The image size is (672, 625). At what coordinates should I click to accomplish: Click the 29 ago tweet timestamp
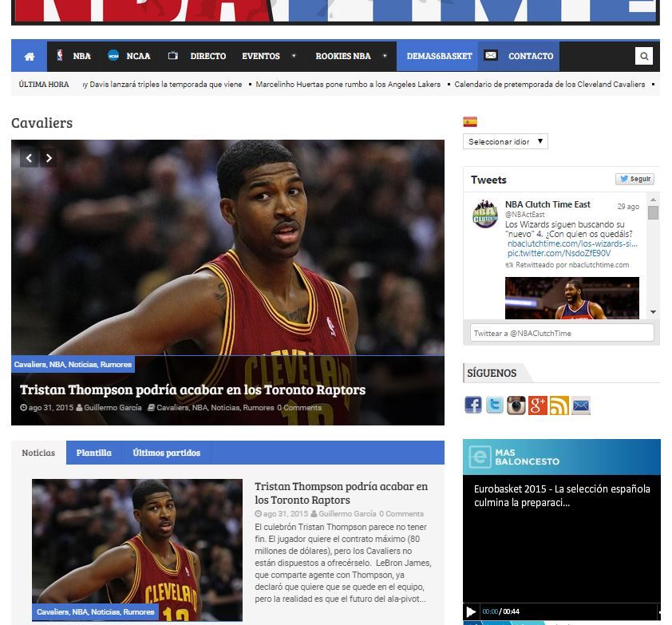click(x=628, y=206)
